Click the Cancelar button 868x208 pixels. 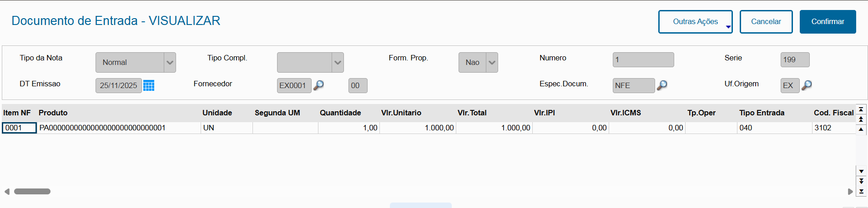[766, 22]
